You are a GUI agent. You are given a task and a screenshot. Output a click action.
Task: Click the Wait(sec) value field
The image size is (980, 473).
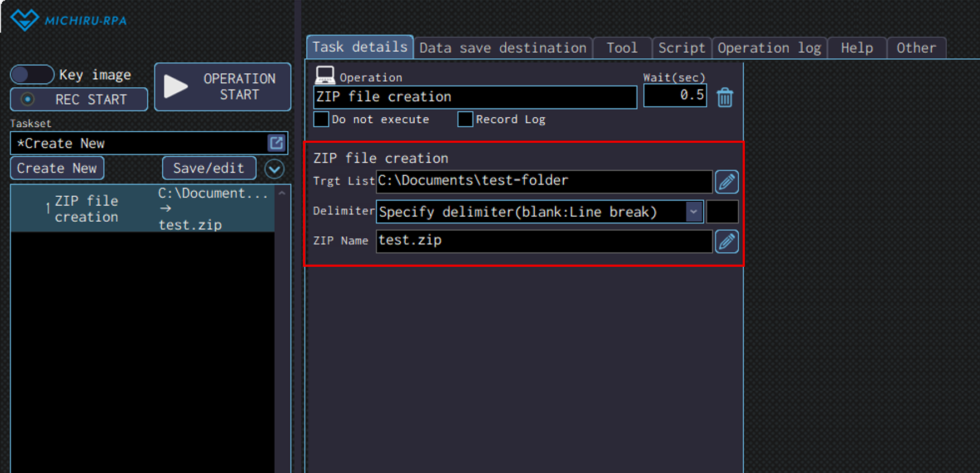pos(674,96)
